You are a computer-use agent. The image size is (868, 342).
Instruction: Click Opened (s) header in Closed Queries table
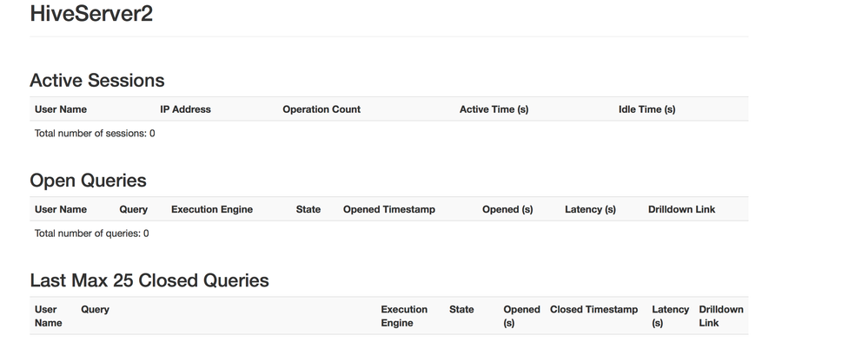coord(521,316)
